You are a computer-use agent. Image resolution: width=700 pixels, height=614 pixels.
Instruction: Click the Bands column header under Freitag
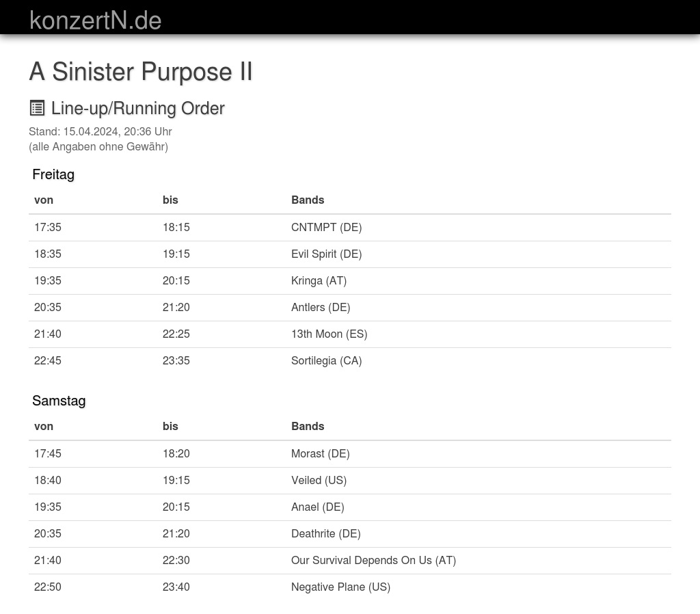308,200
